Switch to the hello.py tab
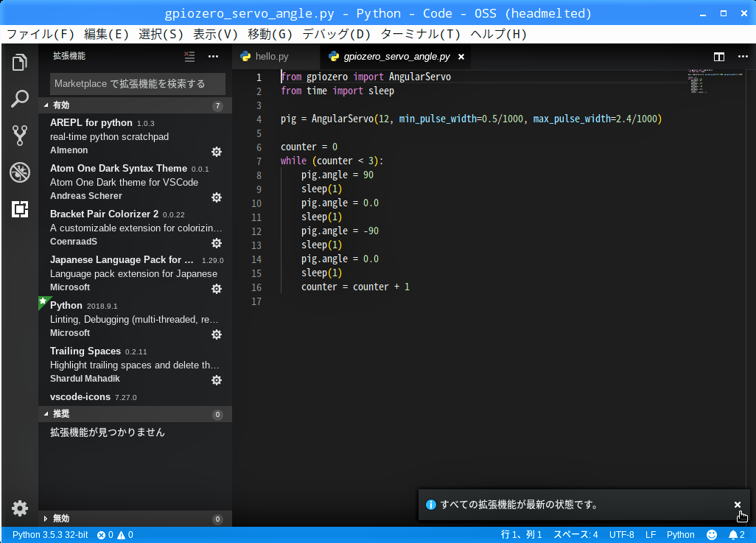 (276, 57)
